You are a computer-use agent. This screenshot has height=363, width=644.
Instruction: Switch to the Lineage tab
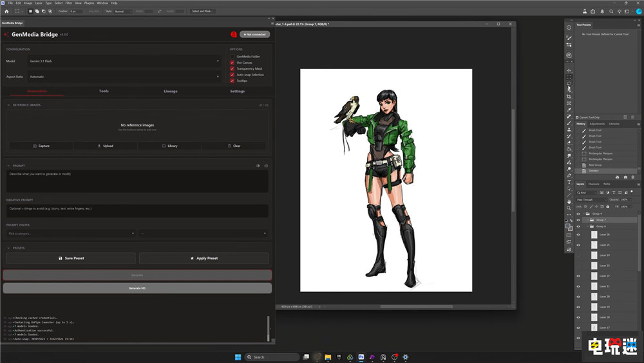pos(171,92)
